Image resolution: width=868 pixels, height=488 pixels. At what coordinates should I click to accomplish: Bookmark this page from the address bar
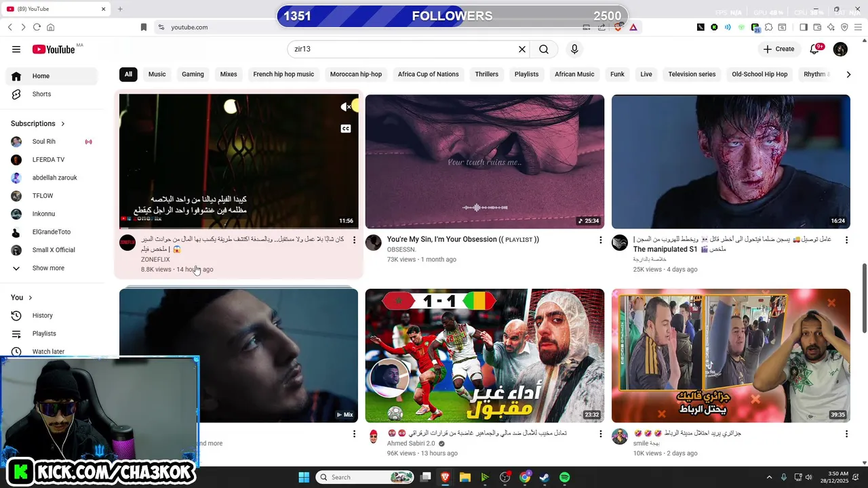pos(144,27)
